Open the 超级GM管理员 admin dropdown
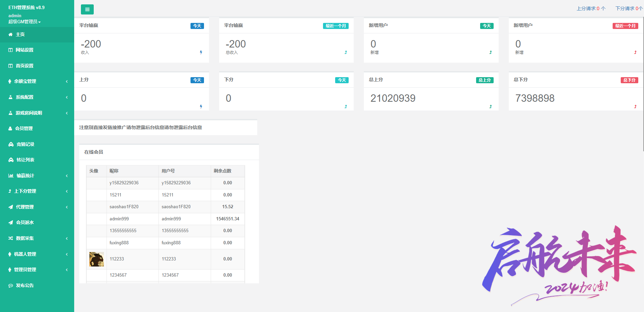This screenshot has height=312, width=644. click(x=25, y=22)
